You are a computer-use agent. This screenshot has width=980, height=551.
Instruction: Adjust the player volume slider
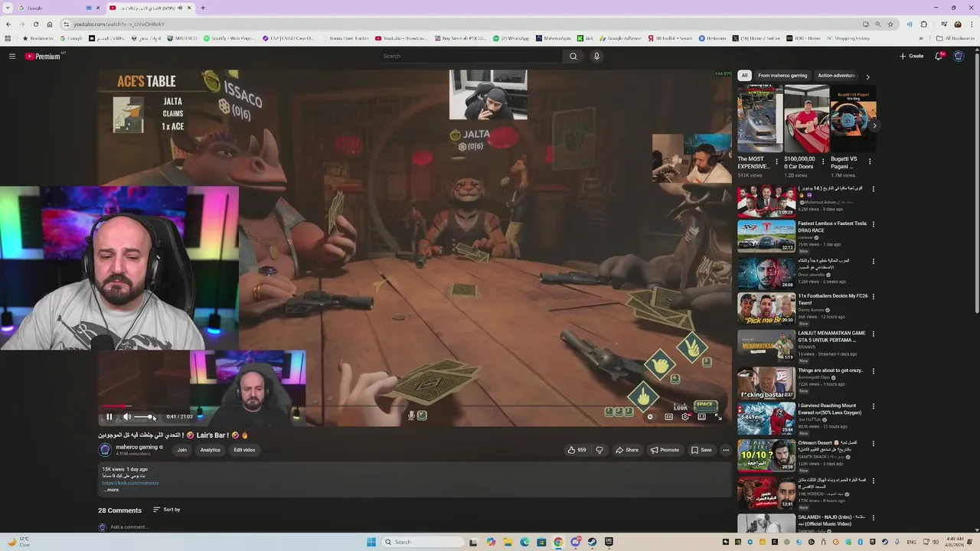[143, 417]
